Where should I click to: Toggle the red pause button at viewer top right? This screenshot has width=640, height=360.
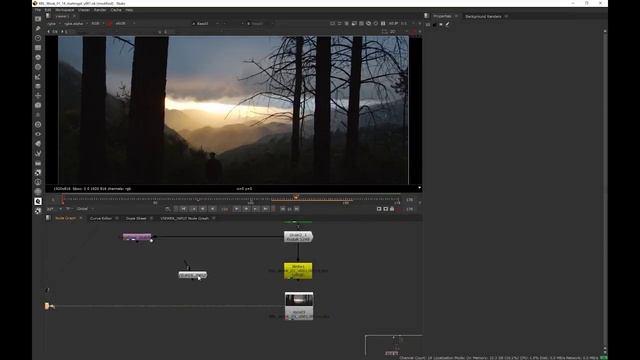pos(413,31)
